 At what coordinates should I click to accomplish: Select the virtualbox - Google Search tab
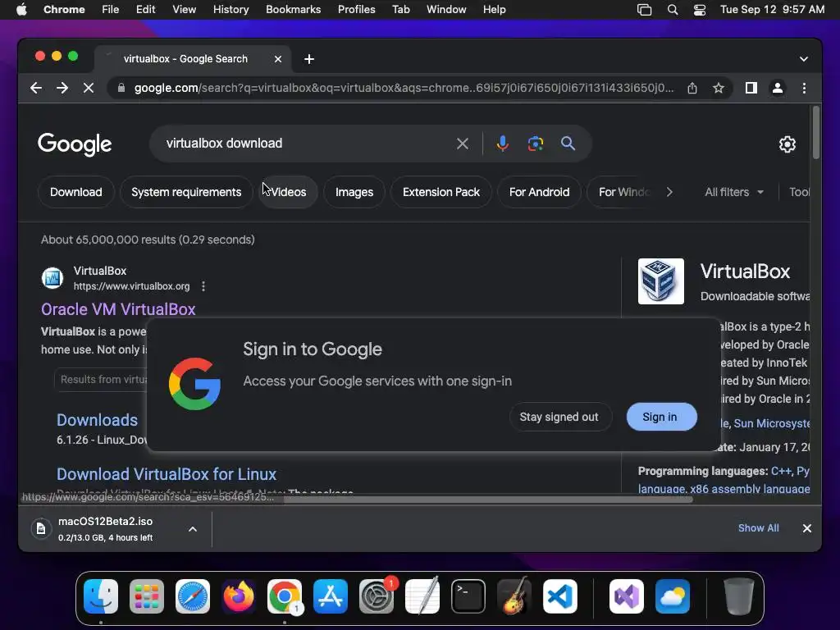click(x=185, y=59)
